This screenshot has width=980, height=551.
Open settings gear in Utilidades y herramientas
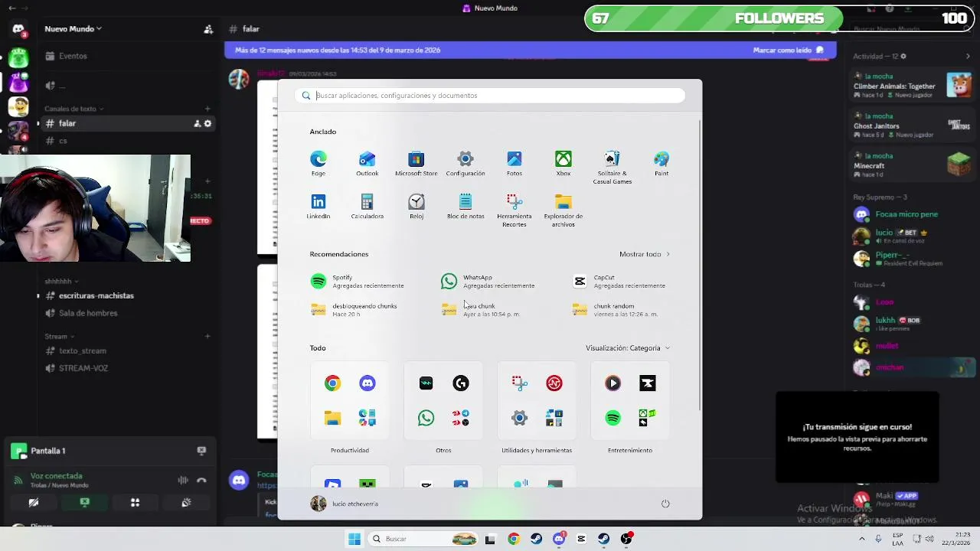pyautogui.click(x=519, y=418)
